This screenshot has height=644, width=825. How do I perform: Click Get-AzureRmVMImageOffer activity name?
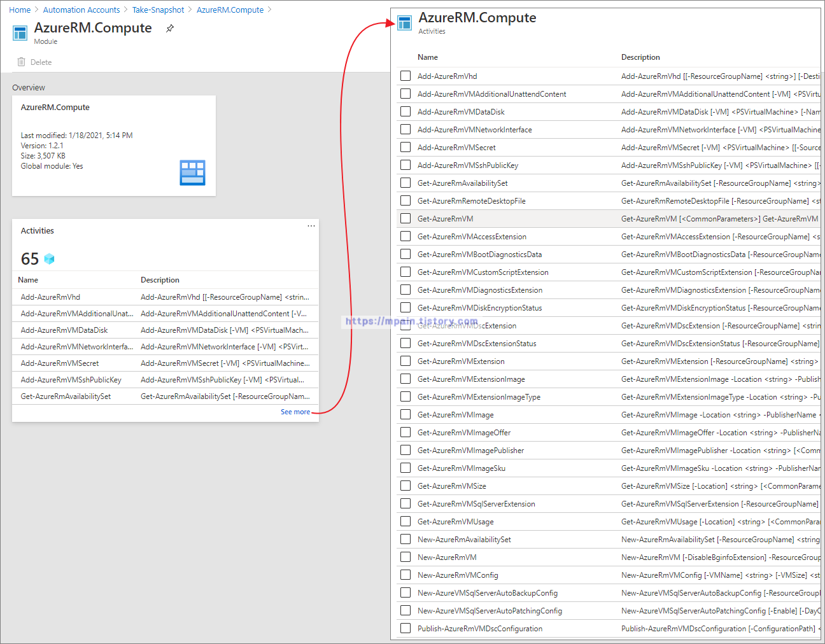(x=464, y=432)
